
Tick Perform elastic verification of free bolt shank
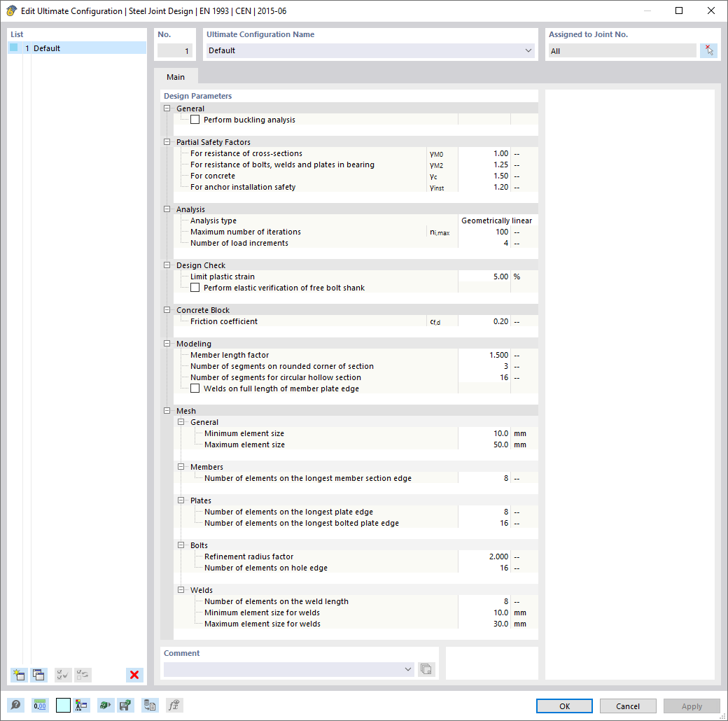tap(195, 288)
